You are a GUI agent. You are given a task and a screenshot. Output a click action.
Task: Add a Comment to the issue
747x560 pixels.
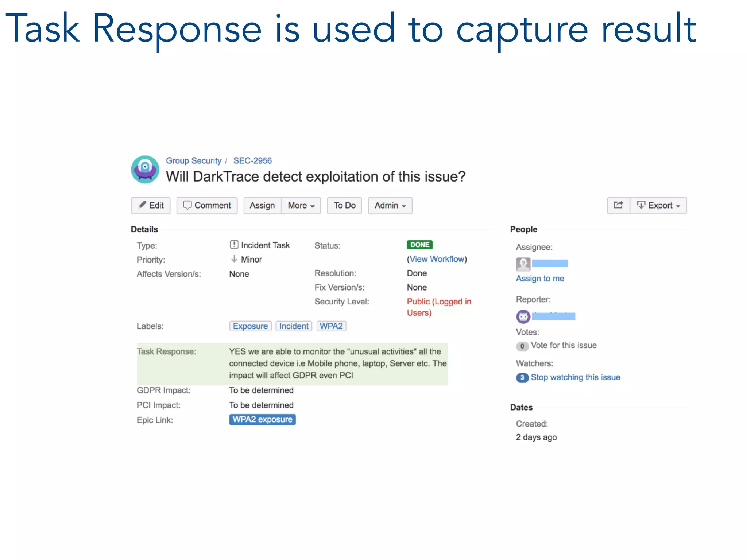207,206
